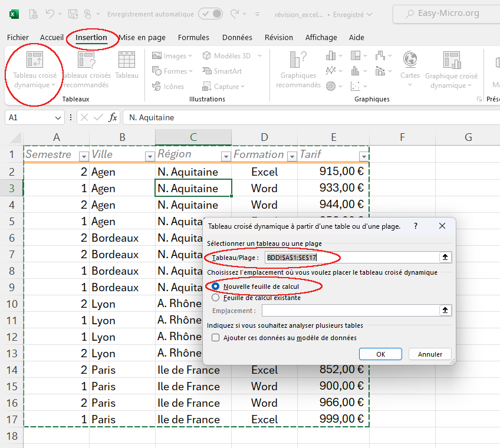Click the line chart insert icon
The width and height of the screenshot is (500, 448).
click(x=331, y=71)
